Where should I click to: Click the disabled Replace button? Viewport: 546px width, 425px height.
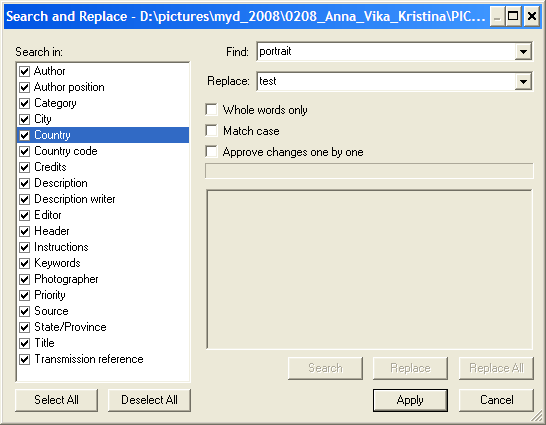coord(410,368)
